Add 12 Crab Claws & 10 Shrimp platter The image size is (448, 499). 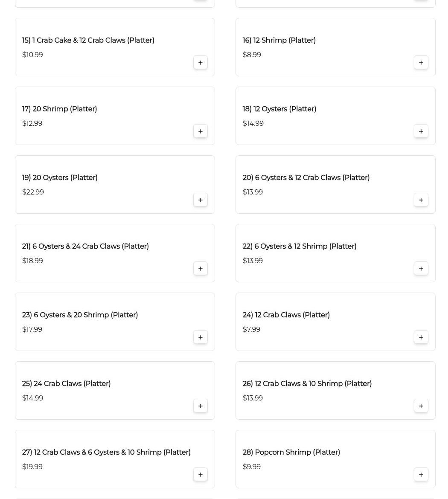pos(421,406)
